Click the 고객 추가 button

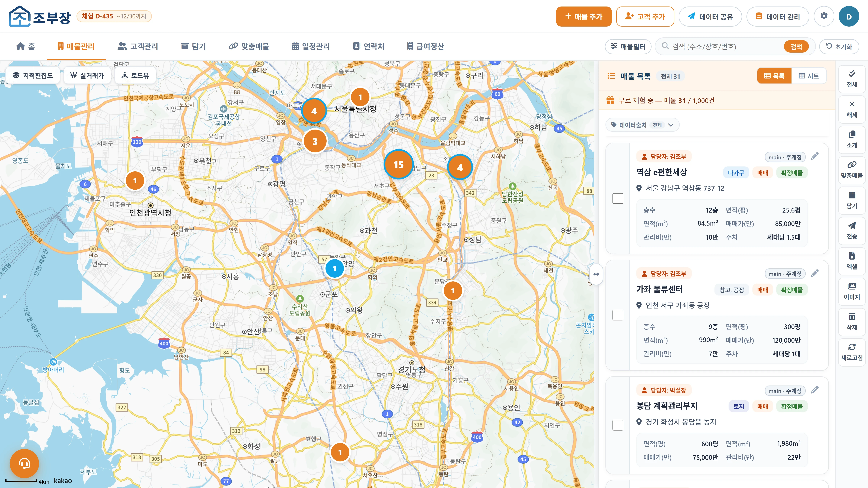point(645,16)
